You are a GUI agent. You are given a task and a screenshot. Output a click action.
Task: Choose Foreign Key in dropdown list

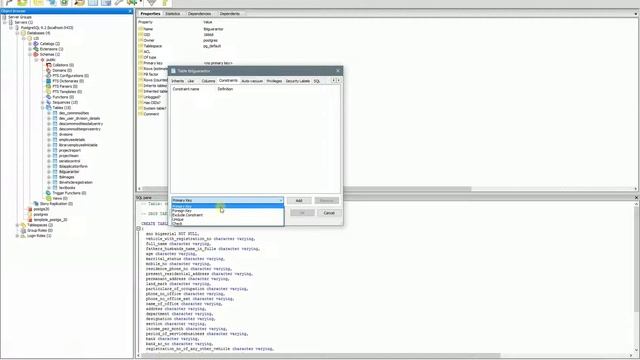click(227, 211)
